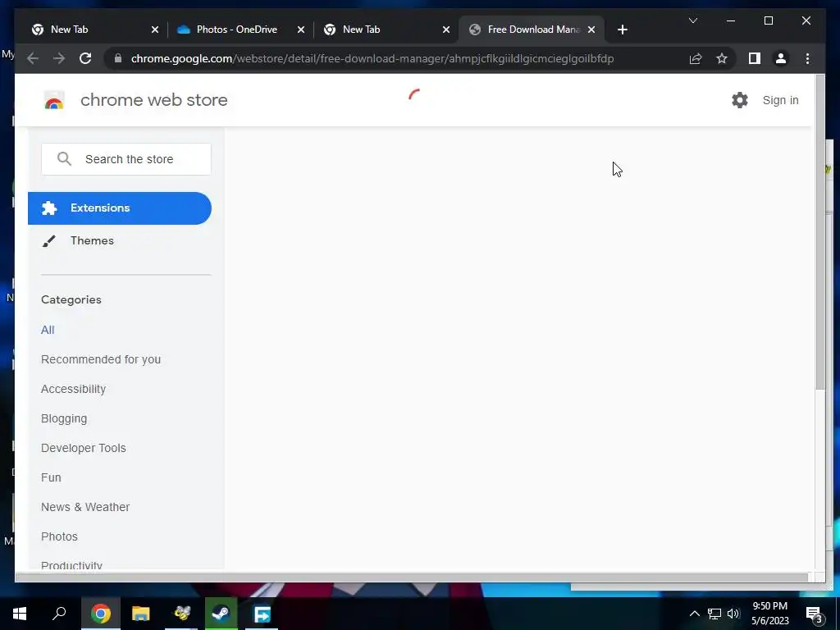Screen dimensions: 840x630
Task: Click the Search the store field
Action: (x=126, y=159)
